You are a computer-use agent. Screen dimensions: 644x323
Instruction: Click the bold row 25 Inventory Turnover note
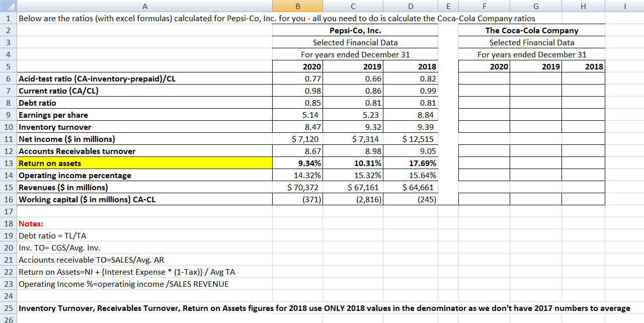[x=324, y=308]
